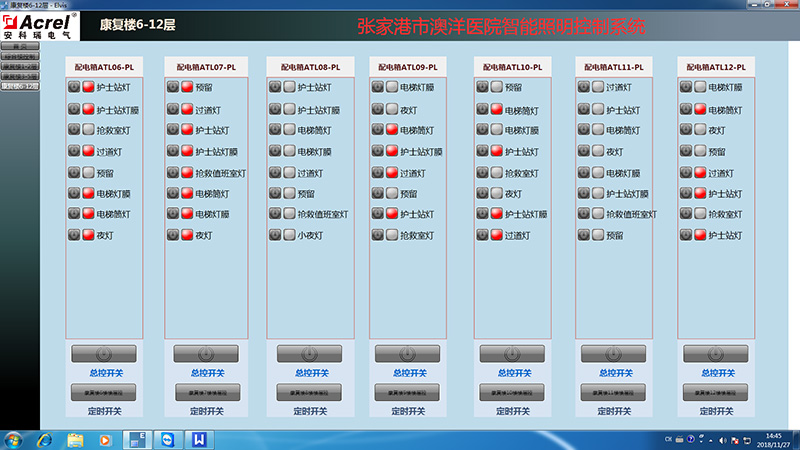Viewport: 800px width, 450px height.
Task: Toggle ATL10-PL 过道灯 red indicator
Action: (495, 235)
